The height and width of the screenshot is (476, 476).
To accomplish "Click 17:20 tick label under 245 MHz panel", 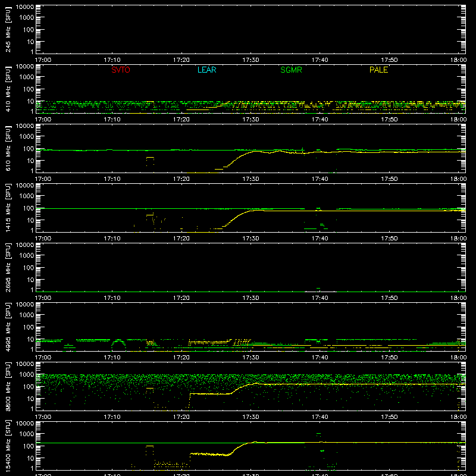I will pyautogui.click(x=181, y=60).
